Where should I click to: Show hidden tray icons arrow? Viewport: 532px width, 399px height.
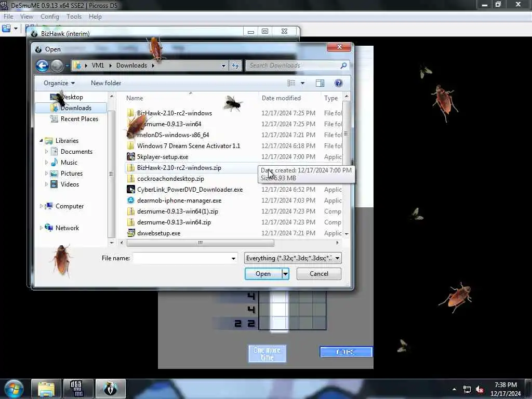point(454,389)
